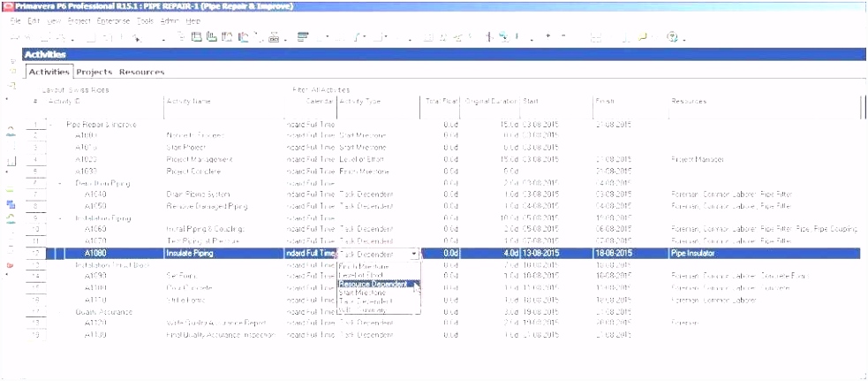The height and width of the screenshot is (381, 868).
Task: Select the 13-08-2015 start date cell
Action: (x=556, y=254)
